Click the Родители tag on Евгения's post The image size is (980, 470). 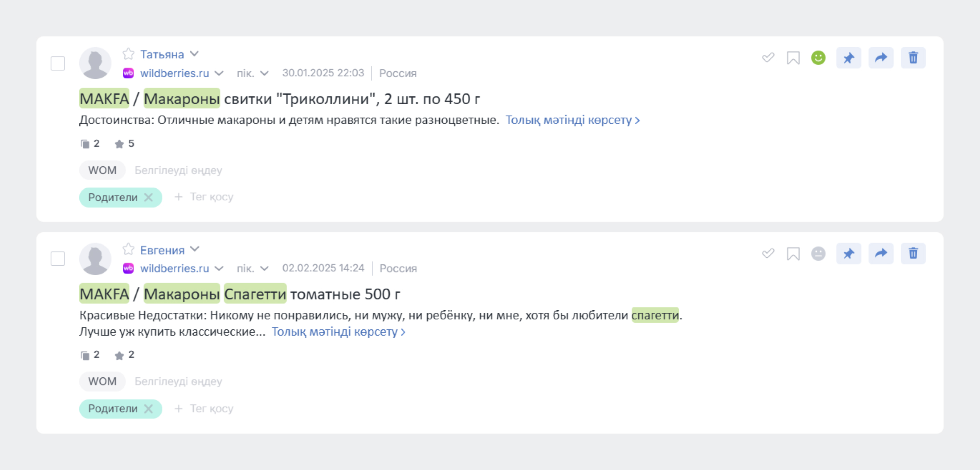[x=113, y=409]
